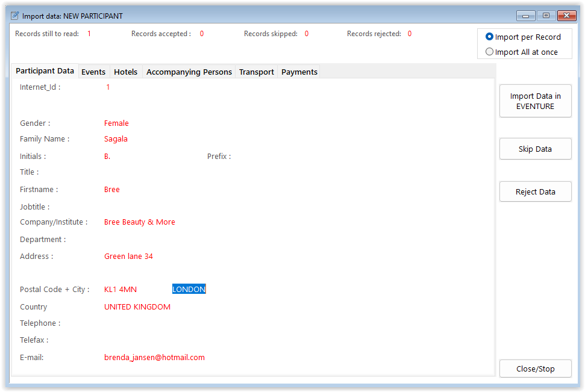The width and height of the screenshot is (585, 392).
Task: Minimize the import data window
Action: [x=526, y=16]
